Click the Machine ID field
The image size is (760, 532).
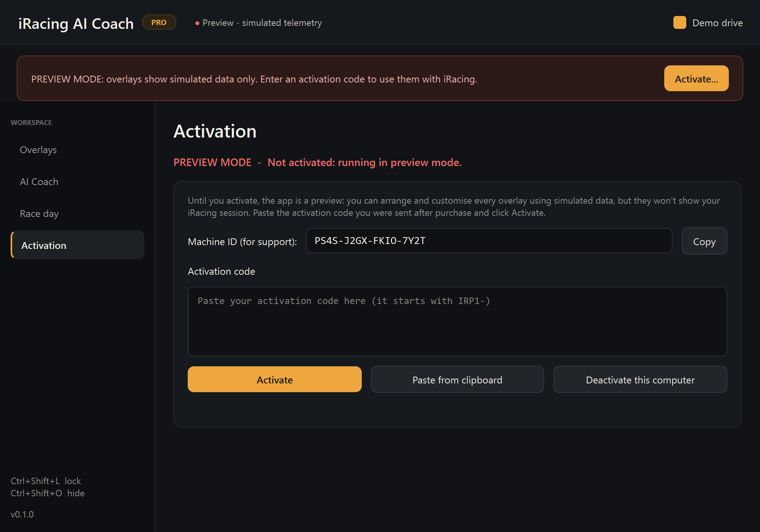(489, 241)
